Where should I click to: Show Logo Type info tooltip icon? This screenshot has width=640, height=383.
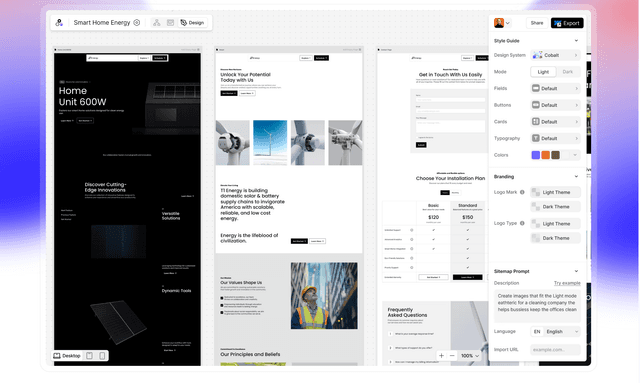522,223
